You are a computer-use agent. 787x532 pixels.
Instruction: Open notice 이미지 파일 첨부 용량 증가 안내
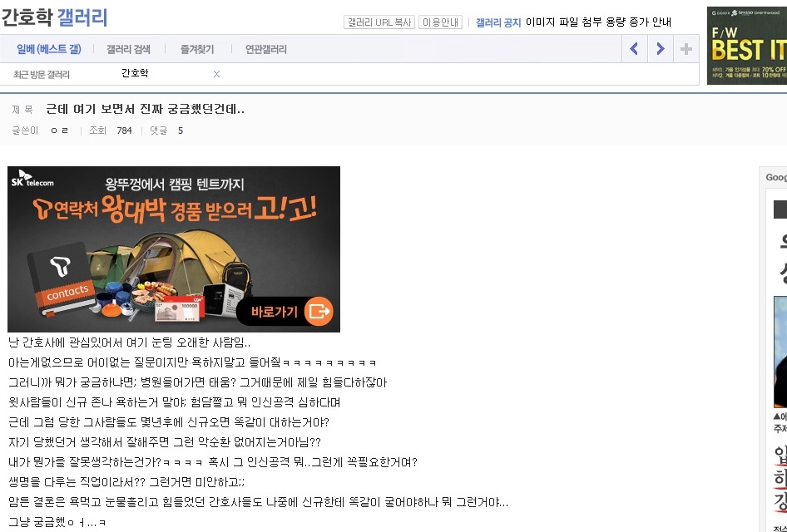598,22
